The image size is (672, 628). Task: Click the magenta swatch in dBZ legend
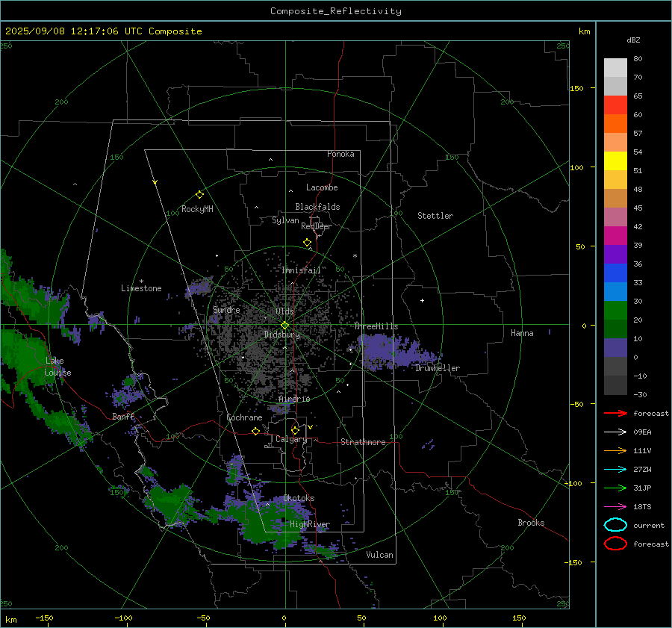[615, 236]
